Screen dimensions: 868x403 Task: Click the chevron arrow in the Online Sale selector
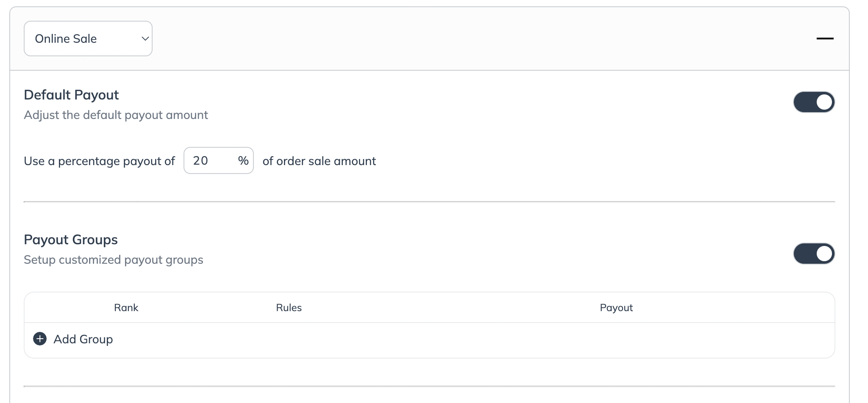point(145,39)
